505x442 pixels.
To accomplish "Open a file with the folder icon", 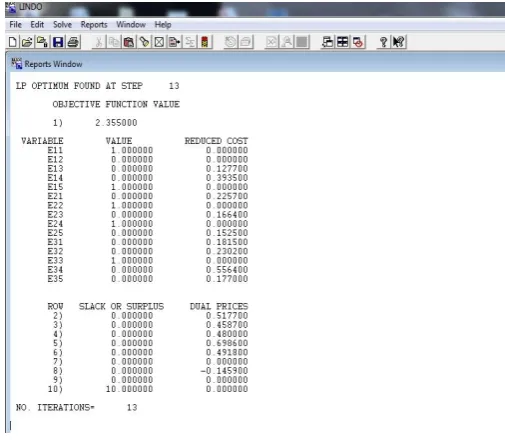I will coord(27,42).
